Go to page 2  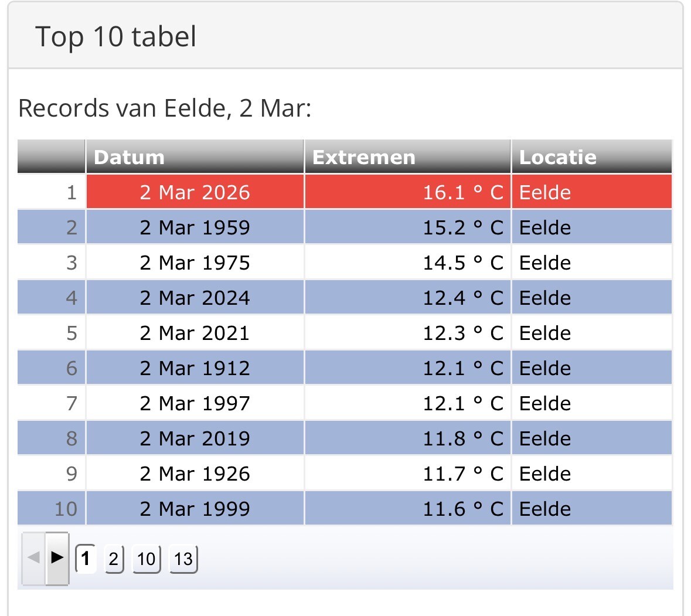(114, 559)
